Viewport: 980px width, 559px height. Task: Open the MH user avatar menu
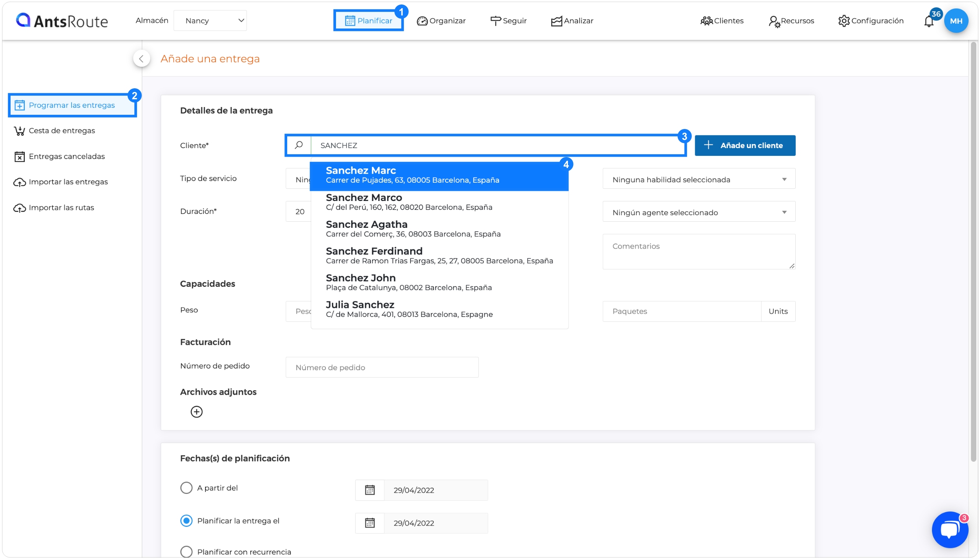[x=956, y=21]
